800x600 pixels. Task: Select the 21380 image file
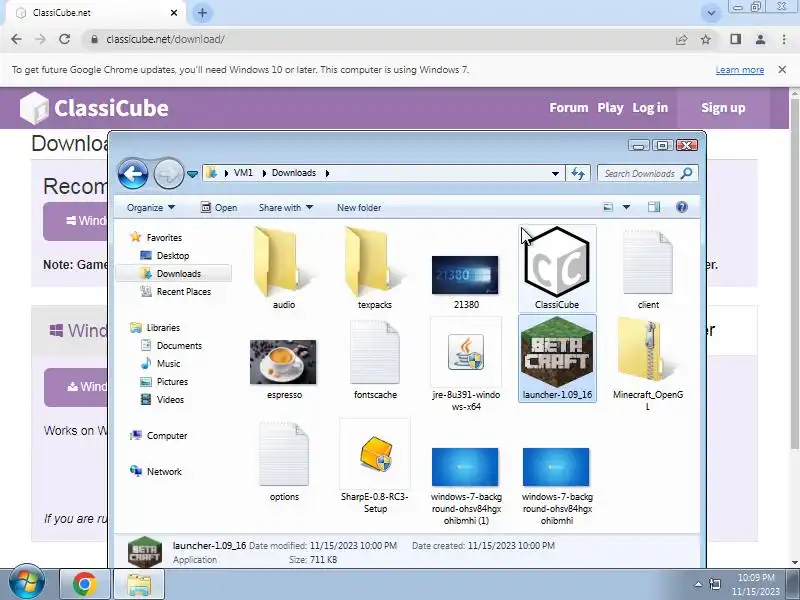(x=466, y=276)
